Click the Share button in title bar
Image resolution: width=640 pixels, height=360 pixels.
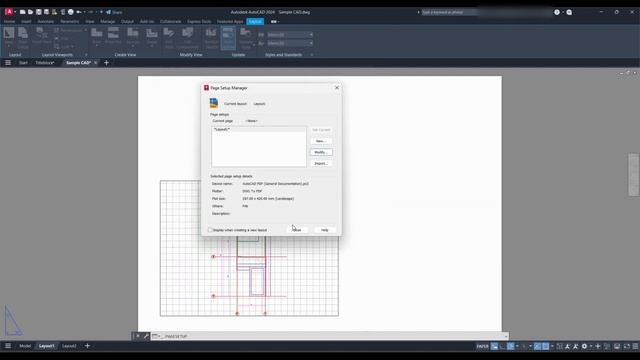point(114,12)
